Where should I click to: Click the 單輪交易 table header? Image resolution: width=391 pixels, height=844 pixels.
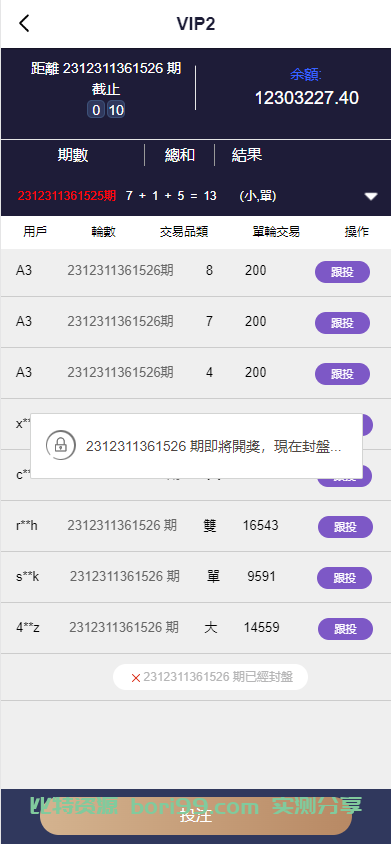(x=276, y=232)
